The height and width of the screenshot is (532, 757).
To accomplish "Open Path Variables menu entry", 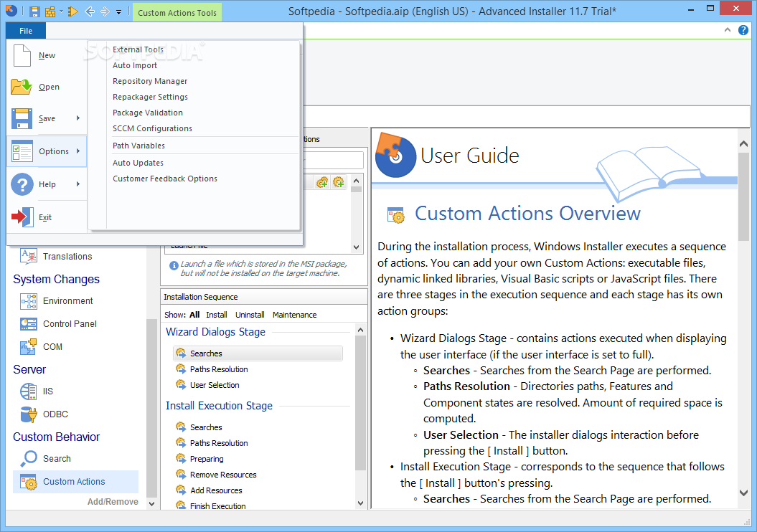I will tap(138, 146).
